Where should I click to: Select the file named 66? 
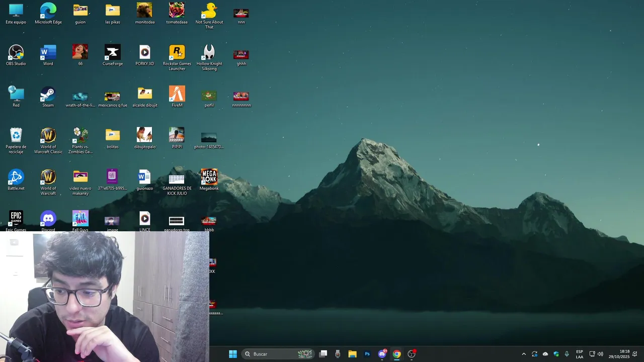pyautogui.click(x=80, y=55)
